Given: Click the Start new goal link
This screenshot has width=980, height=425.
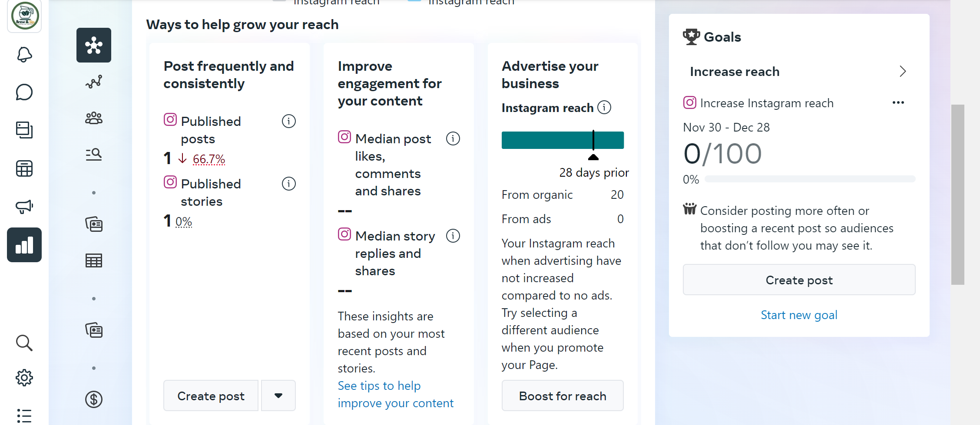Looking at the screenshot, I should point(799,315).
